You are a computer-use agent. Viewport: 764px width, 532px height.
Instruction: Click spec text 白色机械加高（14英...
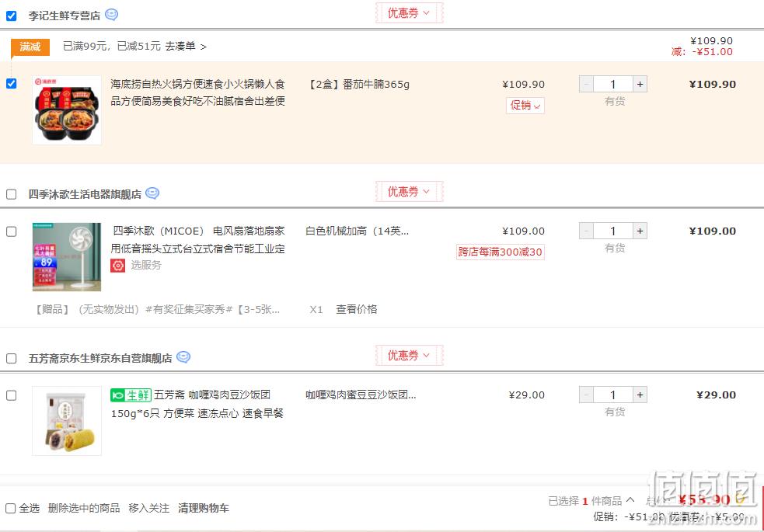[358, 231]
